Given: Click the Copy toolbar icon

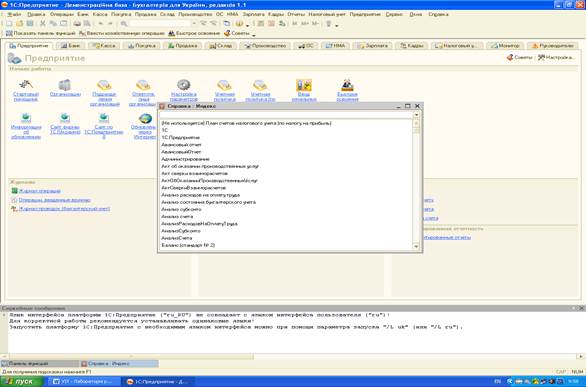Looking at the screenshot, I should (x=53, y=24).
